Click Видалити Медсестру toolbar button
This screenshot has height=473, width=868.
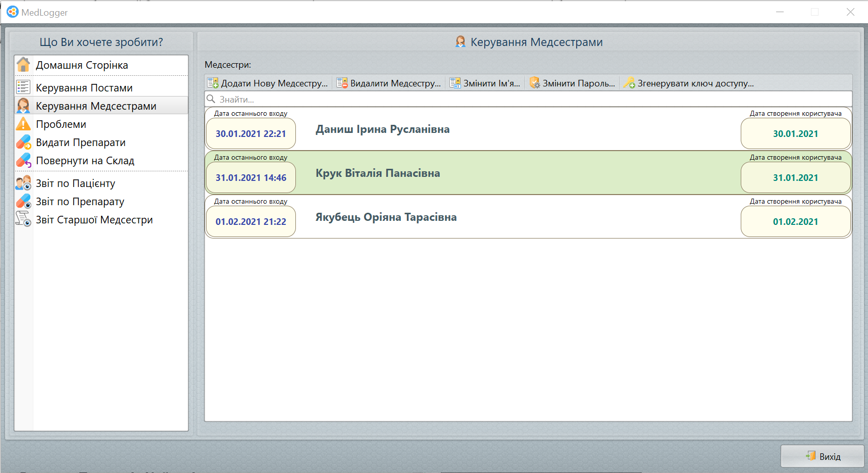pyautogui.click(x=389, y=83)
